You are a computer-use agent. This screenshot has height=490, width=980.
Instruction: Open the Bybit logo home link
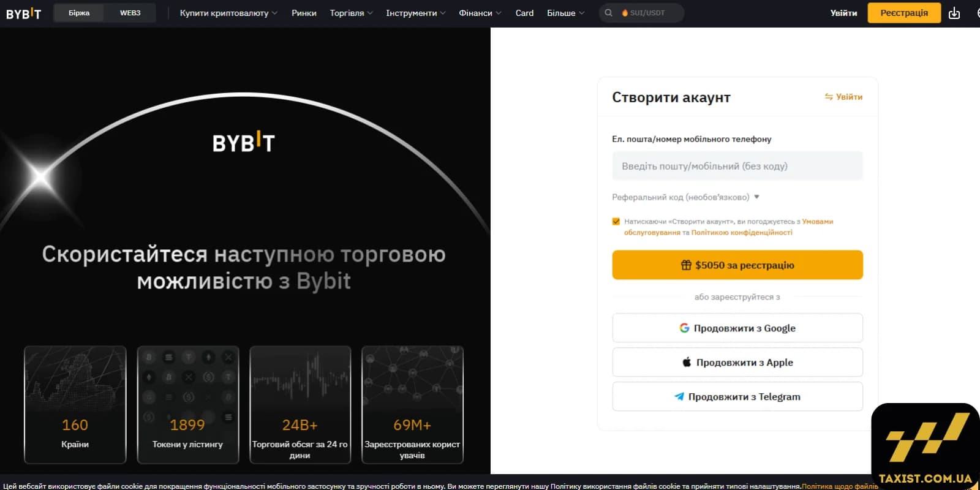23,13
